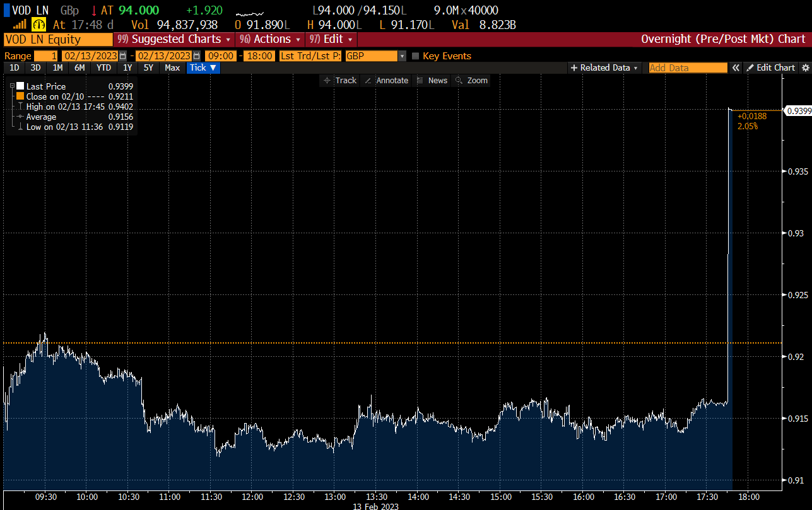Expand the GBP currency dropdown arrow
The height and width of the screenshot is (510, 812).
402,56
